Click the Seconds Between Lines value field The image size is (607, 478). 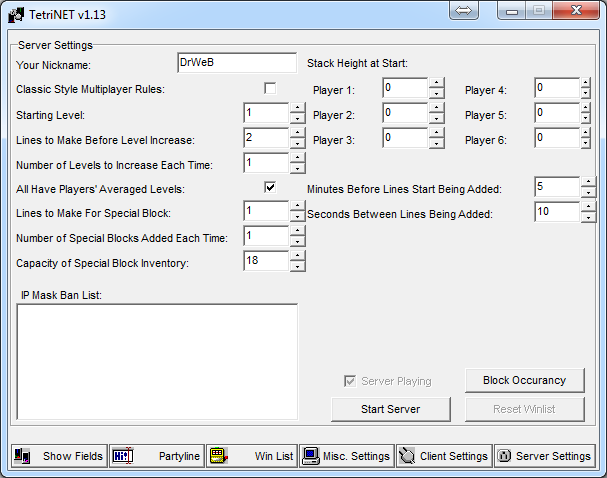tap(557, 212)
